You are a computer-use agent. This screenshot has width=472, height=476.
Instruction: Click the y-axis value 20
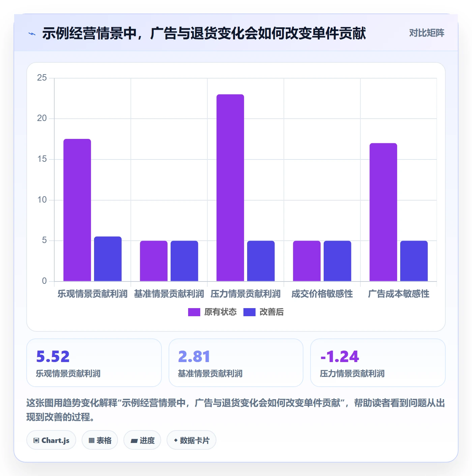coord(42,118)
